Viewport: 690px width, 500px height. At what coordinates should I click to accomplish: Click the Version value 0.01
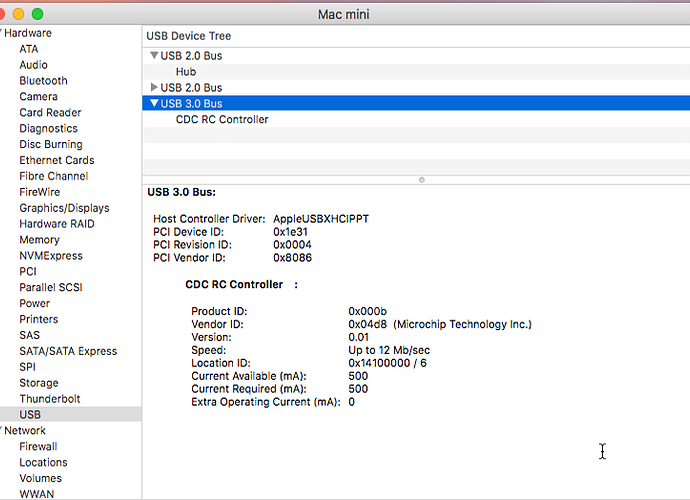(359, 337)
